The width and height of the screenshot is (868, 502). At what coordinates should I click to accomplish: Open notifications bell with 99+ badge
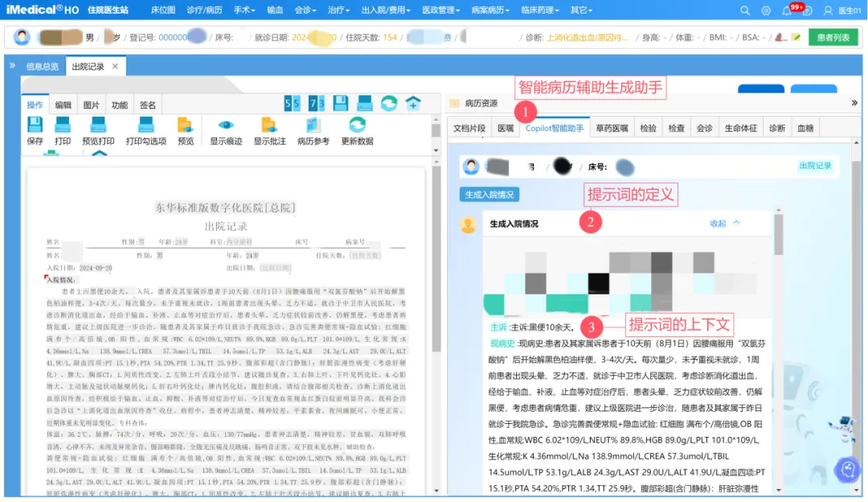(788, 10)
